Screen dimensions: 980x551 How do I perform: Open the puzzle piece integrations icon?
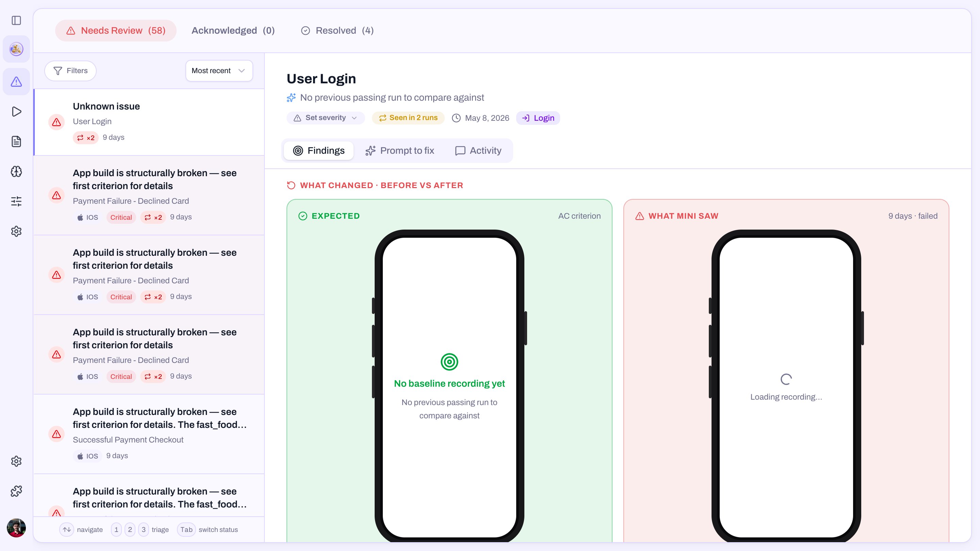point(16,491)
